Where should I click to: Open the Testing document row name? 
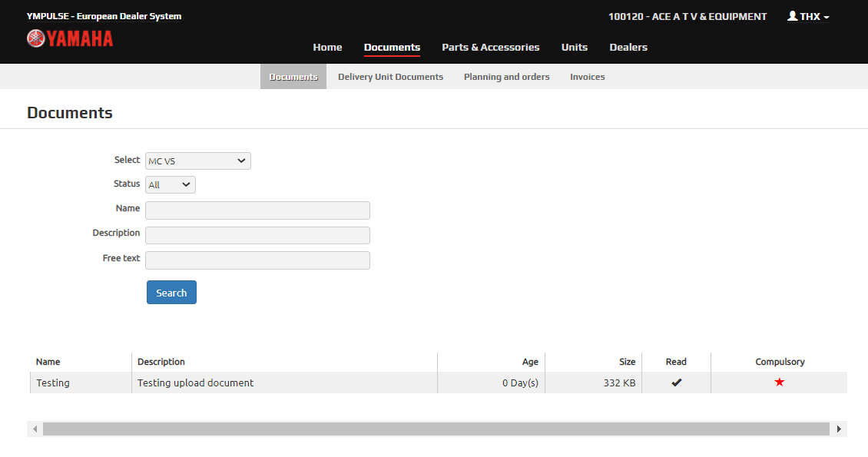pos(53,382)
